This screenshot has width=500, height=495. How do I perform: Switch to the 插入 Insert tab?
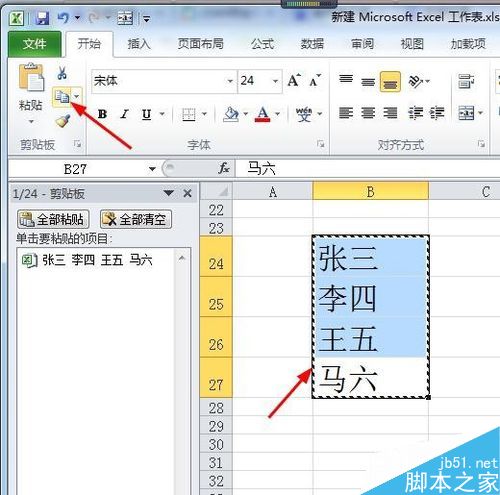(139, 44)
